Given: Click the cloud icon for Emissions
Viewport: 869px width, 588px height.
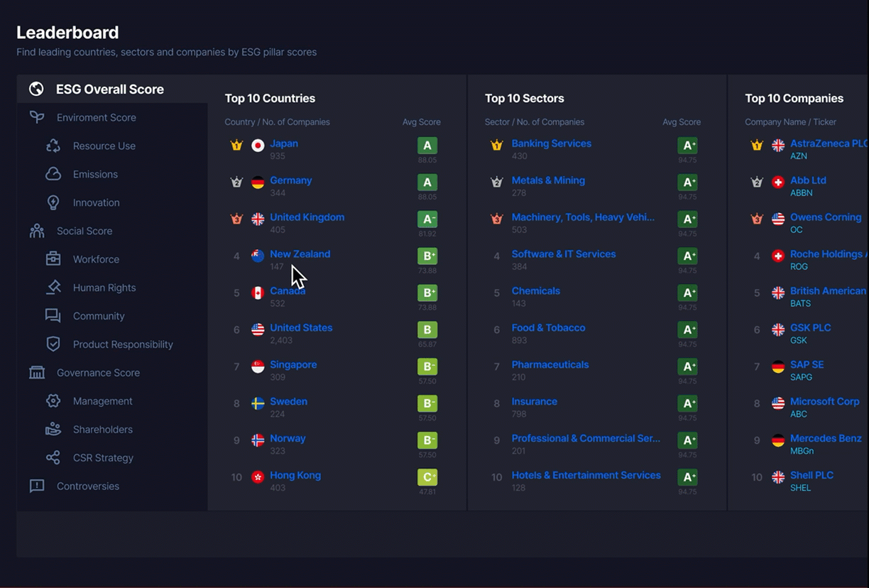Looking at the screenshot, I should 53,174.
